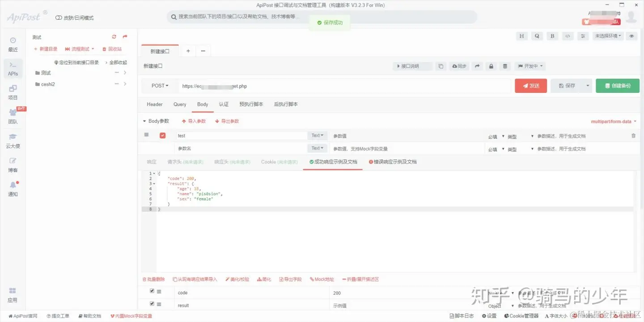Open 设置 settings in status bar
644x322 pixels.
pyautogui.click(x=489, y=316)
